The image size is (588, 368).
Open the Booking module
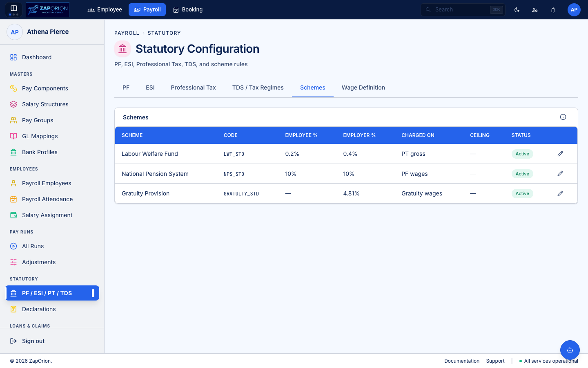click(187, 9)
